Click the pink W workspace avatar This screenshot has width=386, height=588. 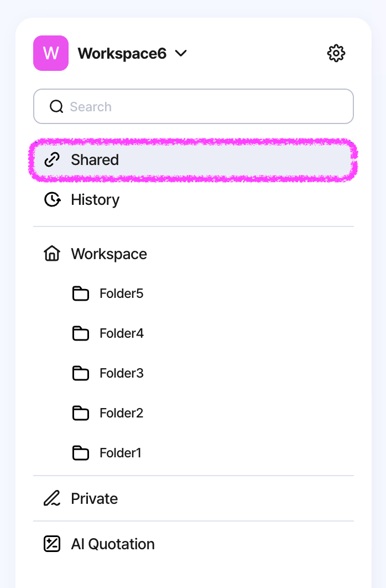pyautogui.click(x=51, y=53)
